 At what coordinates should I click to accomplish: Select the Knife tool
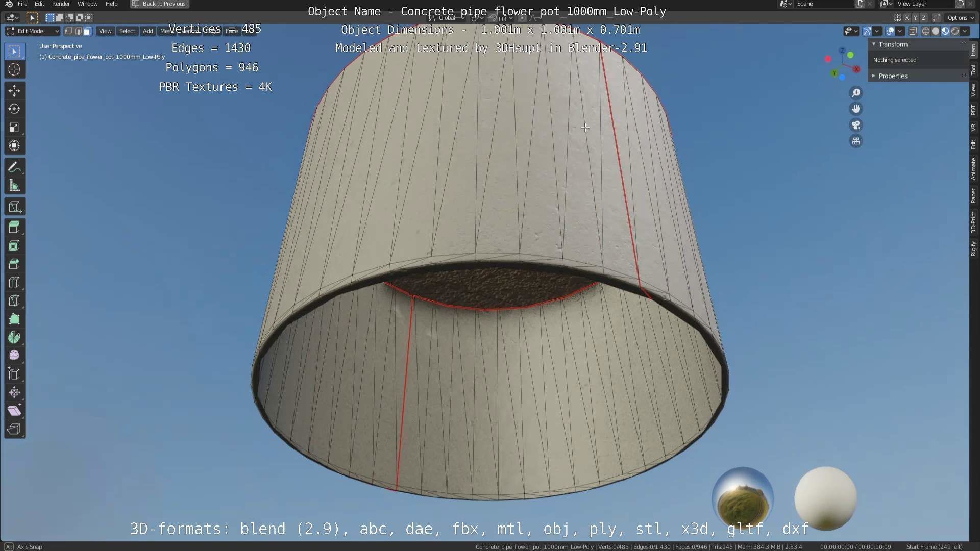(14, 301)
